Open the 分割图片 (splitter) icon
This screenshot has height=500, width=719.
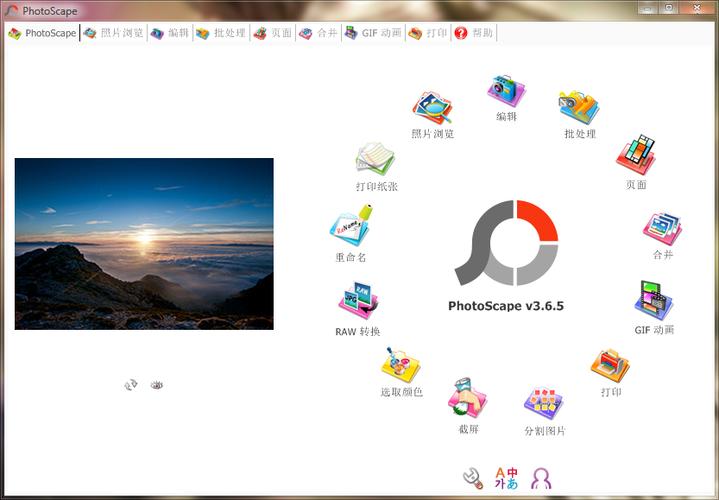tap(544, 404)
